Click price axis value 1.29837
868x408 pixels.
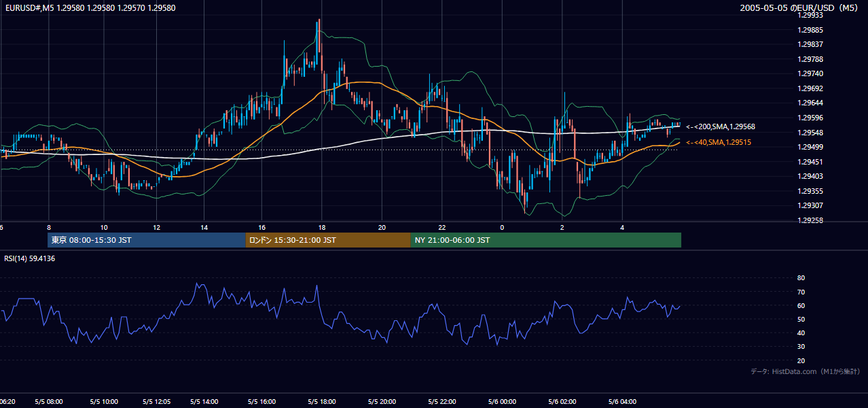click(x=811, y=45)
